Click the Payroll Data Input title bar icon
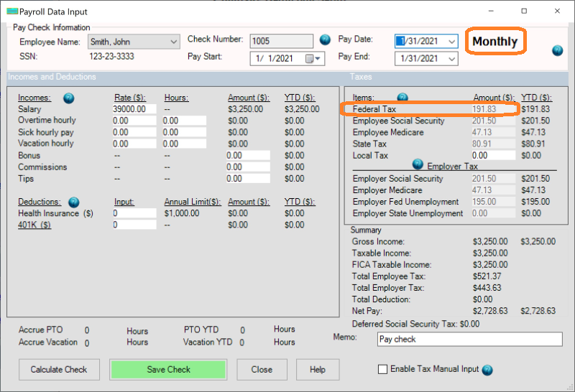575x392 pixels. click(x=11, y=10)
